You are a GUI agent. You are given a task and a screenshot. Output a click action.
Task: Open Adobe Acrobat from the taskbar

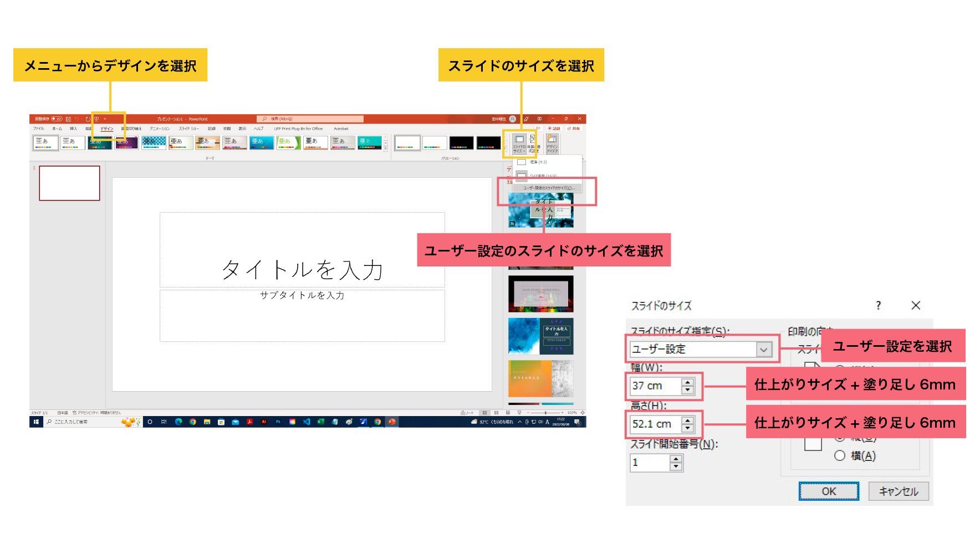point(249,422)
